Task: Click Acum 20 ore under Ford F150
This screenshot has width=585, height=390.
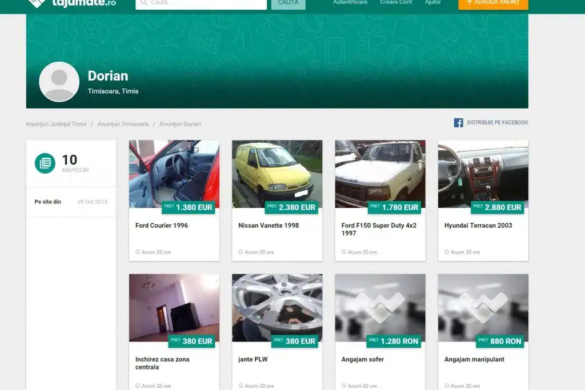Action: [362, 252]
